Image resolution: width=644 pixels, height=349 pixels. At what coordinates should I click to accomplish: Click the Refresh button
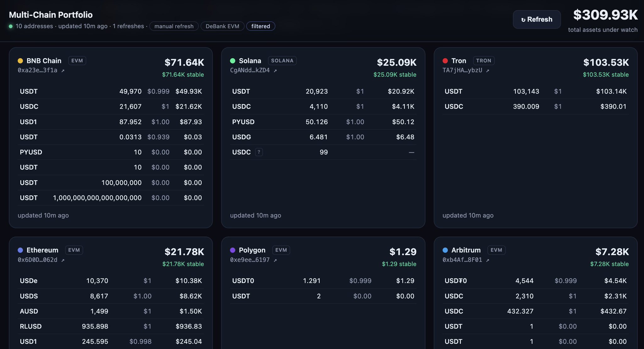(536, 20)
